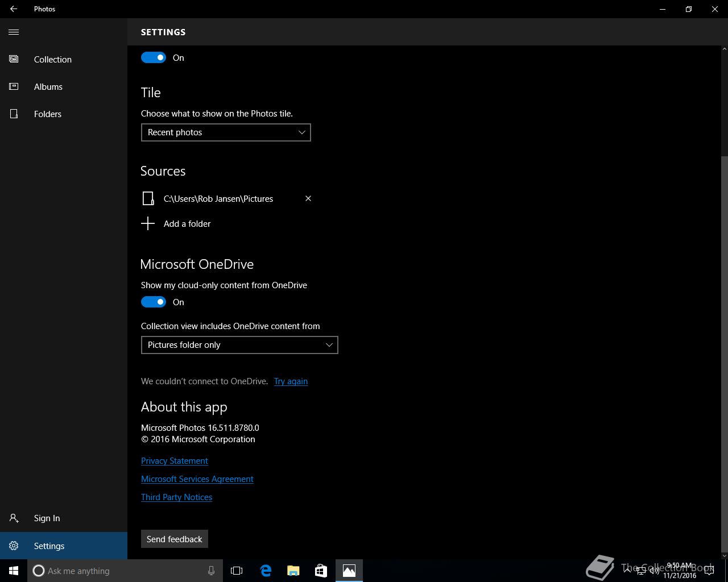Click the plus icon to add folder
This screenshot has height=582, width=728.
click(x=148, y=223)
